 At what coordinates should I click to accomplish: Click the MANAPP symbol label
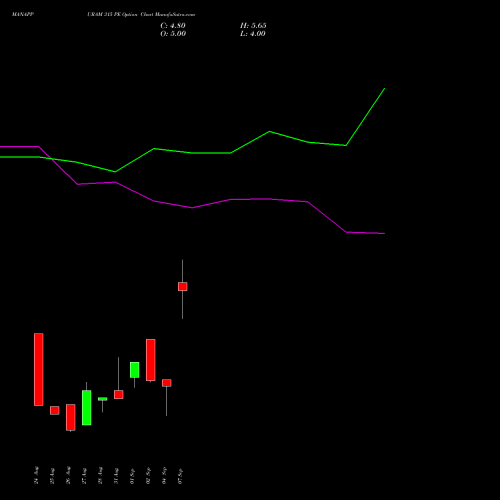[x=23, y=14]
